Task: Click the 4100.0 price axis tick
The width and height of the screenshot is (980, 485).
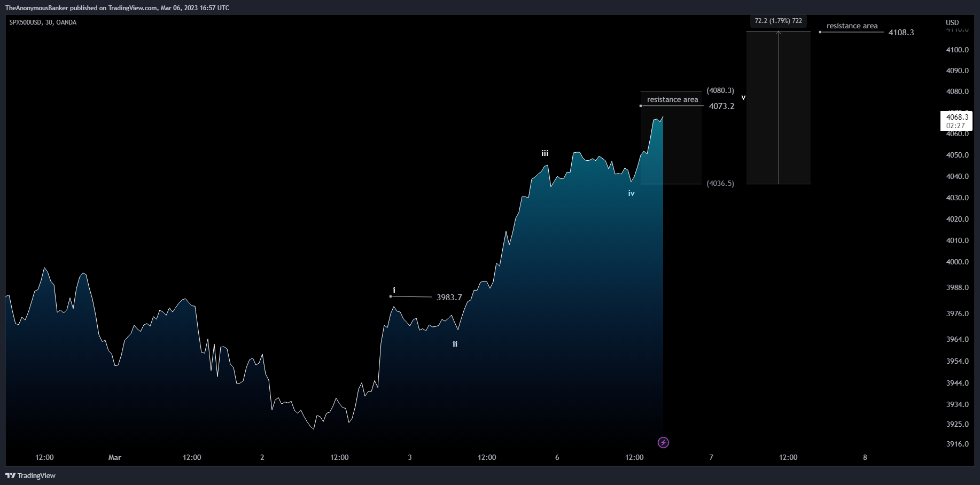Action: pos(957,50)
